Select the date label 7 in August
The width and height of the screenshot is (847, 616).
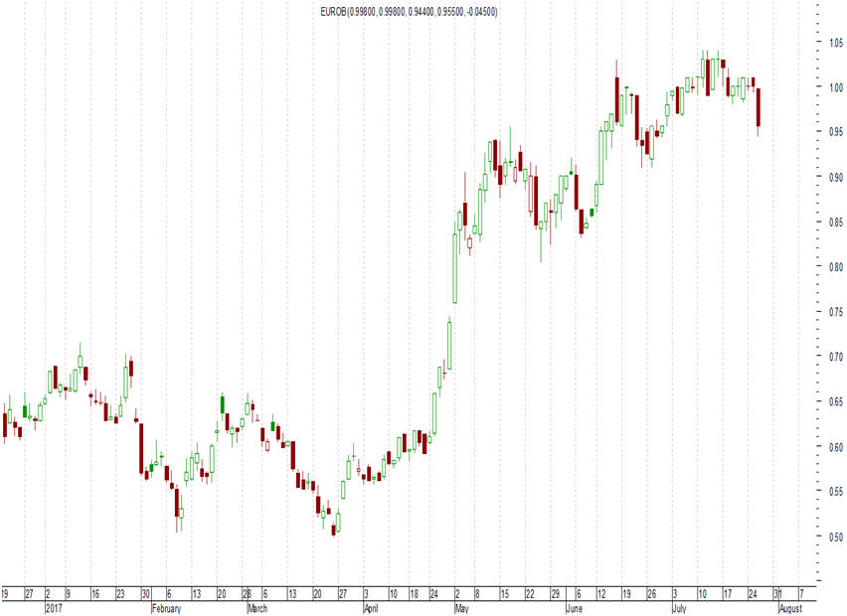coord(801,594)
